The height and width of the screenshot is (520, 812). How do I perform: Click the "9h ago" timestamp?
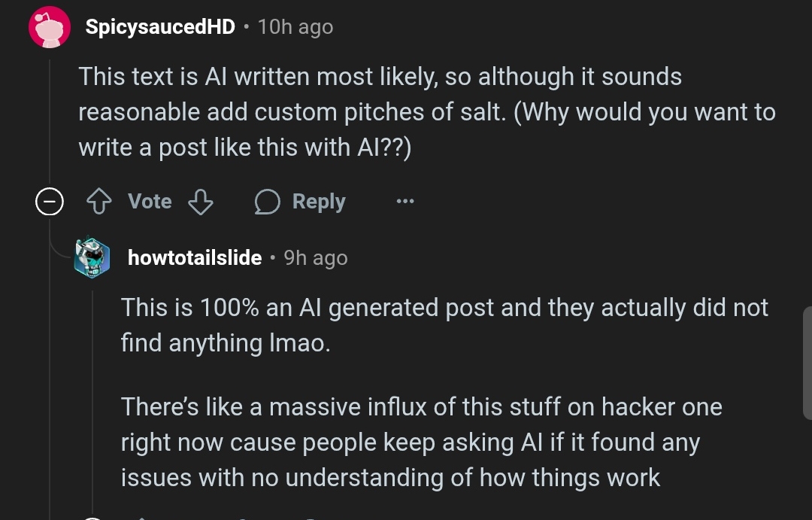point(316,258)
